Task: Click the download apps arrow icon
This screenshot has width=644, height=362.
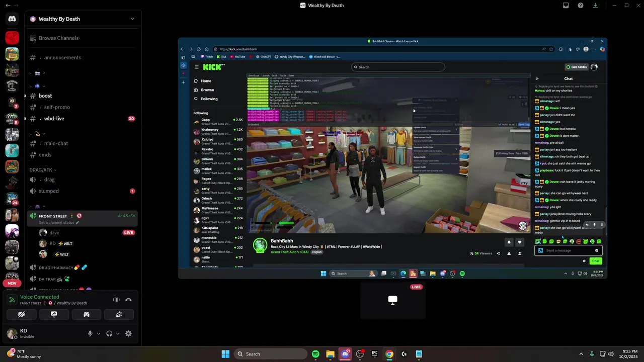Action: pyautogui.click(x=595, y=6)
